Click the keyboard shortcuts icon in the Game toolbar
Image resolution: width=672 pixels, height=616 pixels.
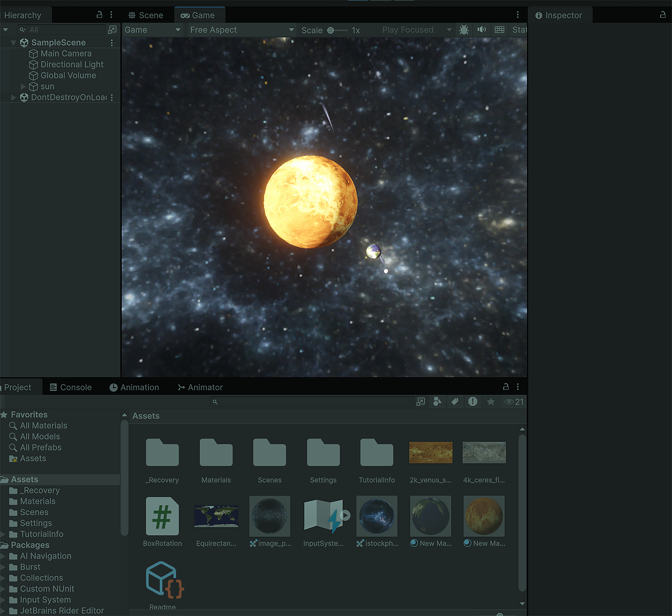(499, 30)
